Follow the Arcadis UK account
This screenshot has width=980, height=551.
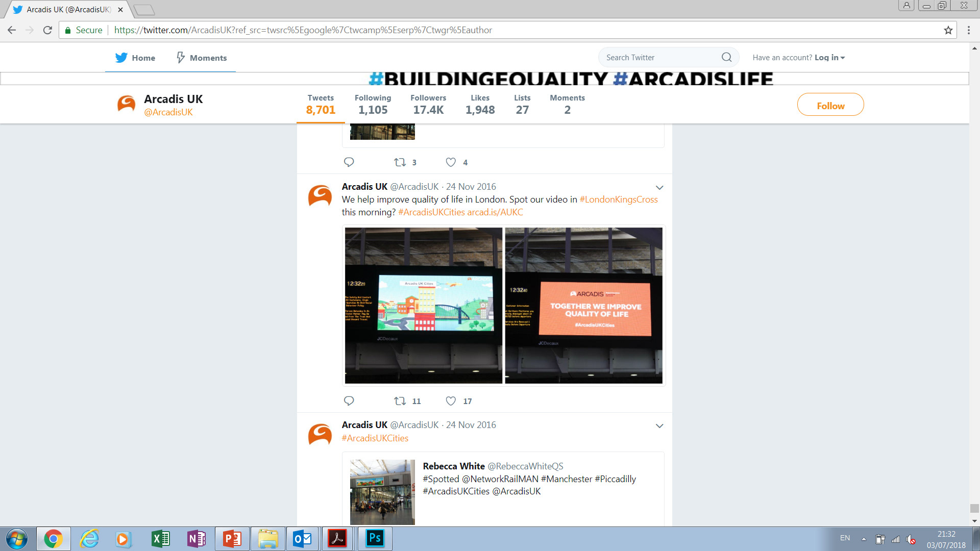[830, 105]
